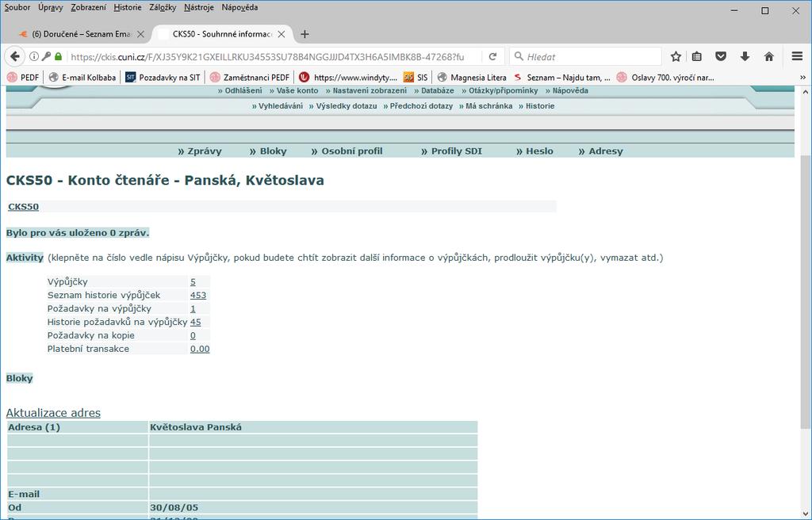Open Platební transakce amount 0.00
Image resolution: width=812 pixels, height=520 pixels.
199,349
